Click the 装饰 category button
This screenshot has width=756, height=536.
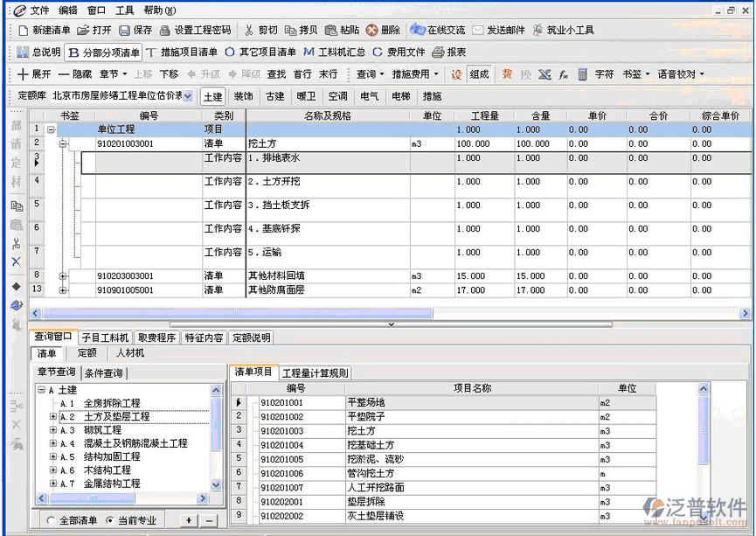(x=243, y=96)
